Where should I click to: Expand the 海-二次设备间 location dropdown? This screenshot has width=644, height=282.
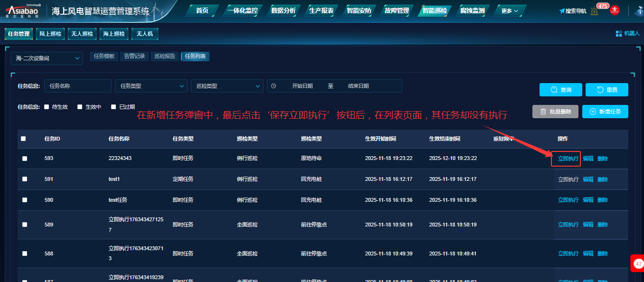(47, 58)
